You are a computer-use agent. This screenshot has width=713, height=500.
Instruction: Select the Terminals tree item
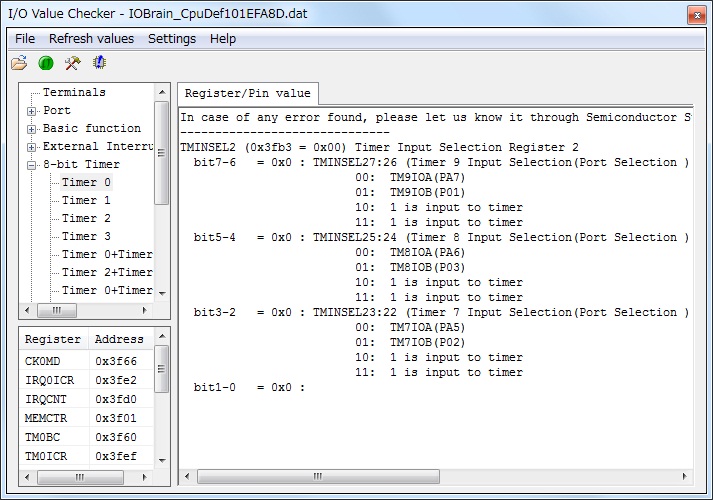point(73,92)
